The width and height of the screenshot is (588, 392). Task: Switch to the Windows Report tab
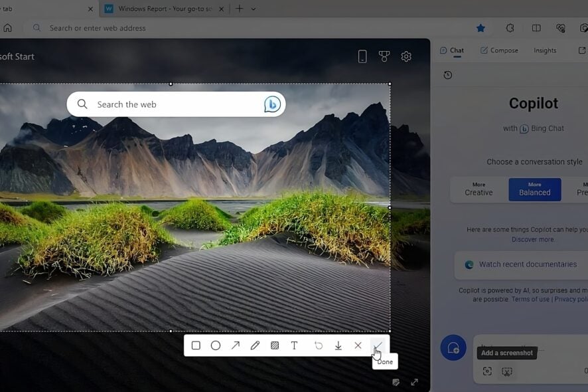point(163,9)
